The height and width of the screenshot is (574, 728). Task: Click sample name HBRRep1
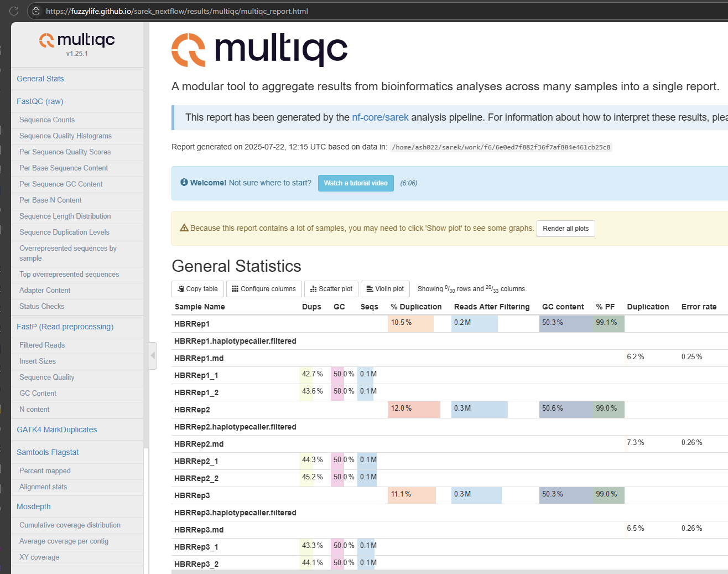(x=192, y=324)
